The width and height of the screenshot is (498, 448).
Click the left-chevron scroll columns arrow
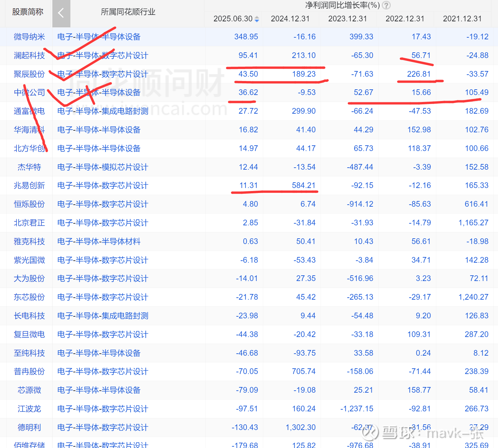pyautogui.click(x=61, y=13)
